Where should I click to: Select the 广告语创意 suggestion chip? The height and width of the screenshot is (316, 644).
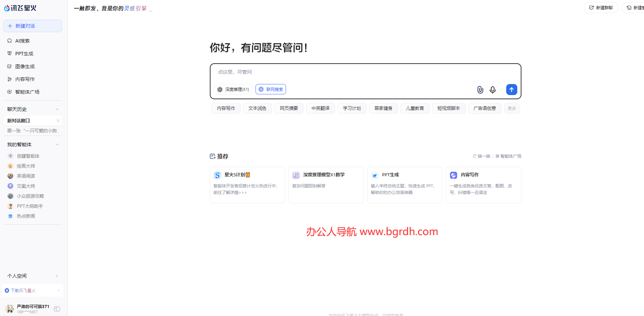(485, 108)
